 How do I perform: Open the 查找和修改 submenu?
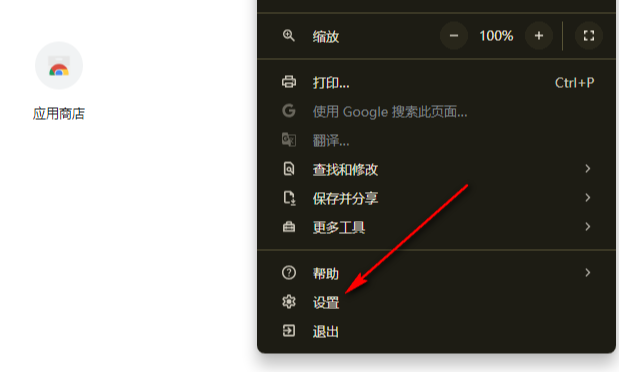[437, 169]
